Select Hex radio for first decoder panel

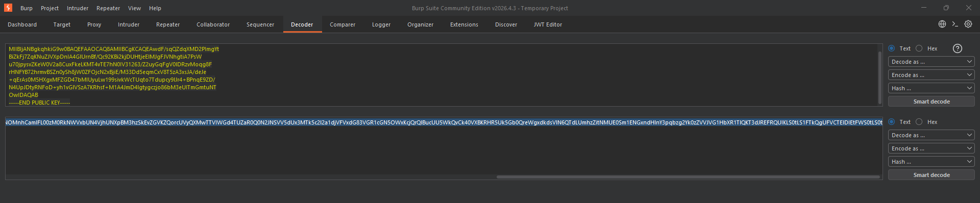click(x=919, y=48)
